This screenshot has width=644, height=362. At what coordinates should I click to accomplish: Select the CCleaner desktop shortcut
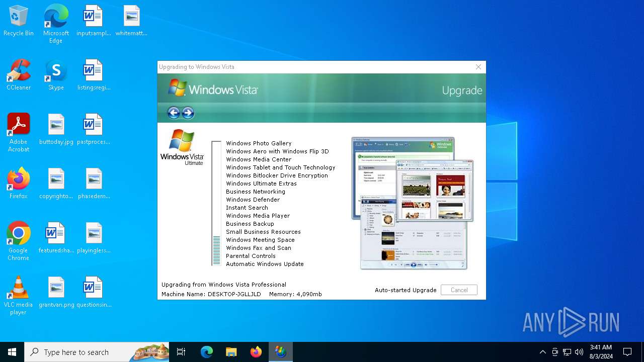[x=19, y=75]
